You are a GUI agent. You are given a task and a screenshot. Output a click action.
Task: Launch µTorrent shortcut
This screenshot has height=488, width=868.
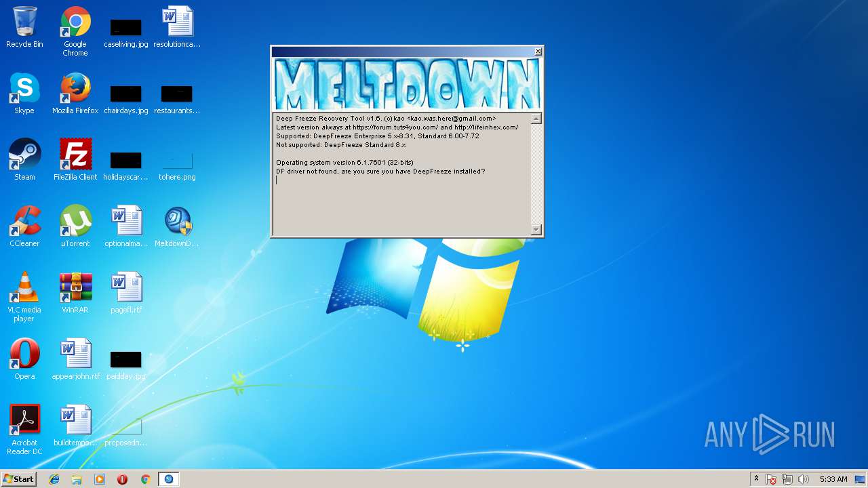coord(75,226)
